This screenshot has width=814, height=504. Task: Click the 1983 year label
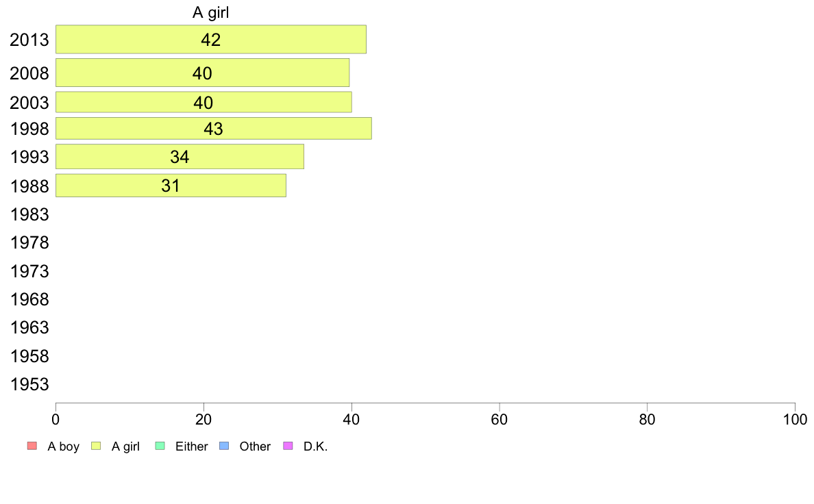[29, 214]
